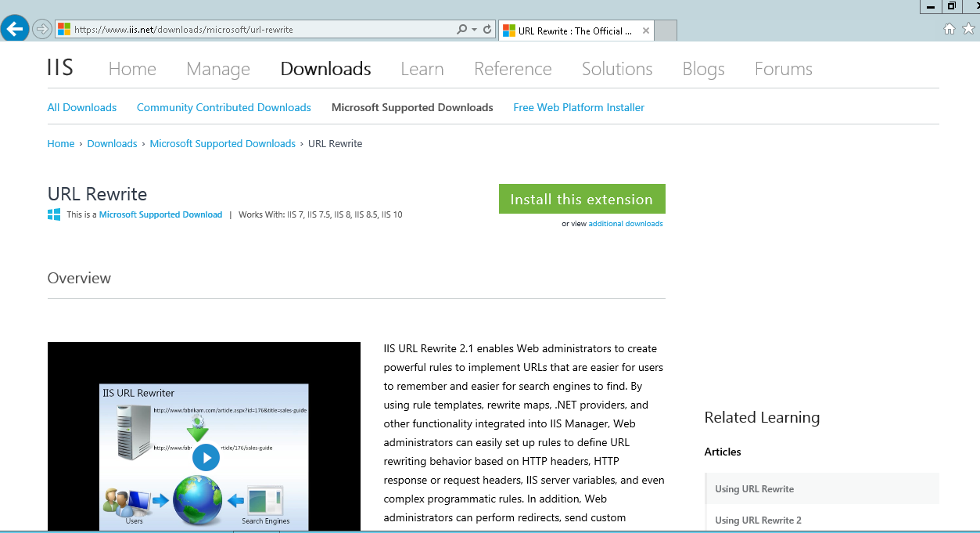Open the additional downloads link

pos(626,224)
